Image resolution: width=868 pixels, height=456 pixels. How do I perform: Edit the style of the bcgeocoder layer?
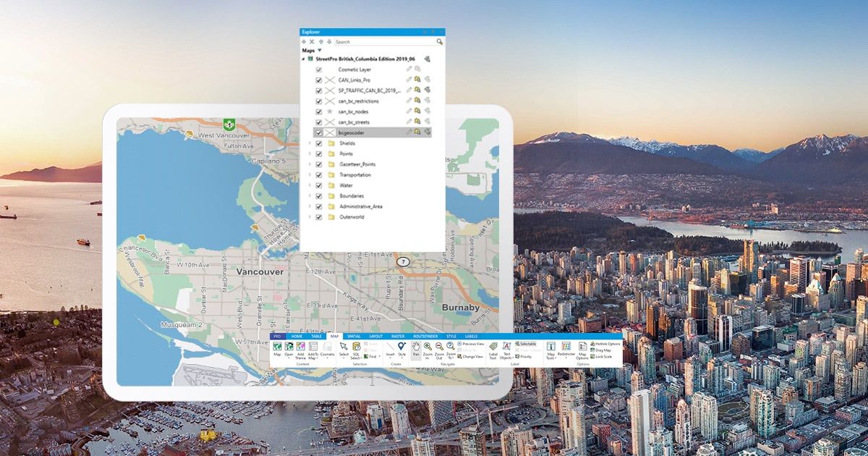point(409,132)
